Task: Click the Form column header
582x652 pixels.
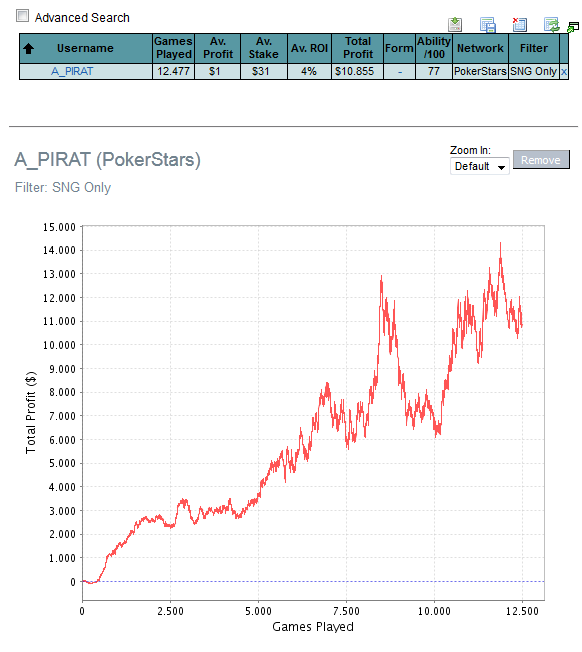Action: (x=399, y=48)
